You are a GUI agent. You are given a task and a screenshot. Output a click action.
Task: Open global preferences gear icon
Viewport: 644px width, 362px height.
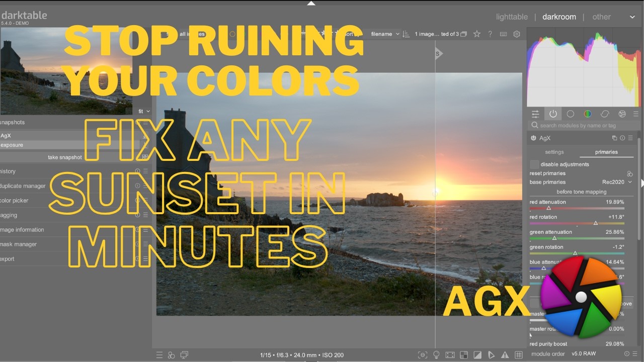tap(517, 34)
